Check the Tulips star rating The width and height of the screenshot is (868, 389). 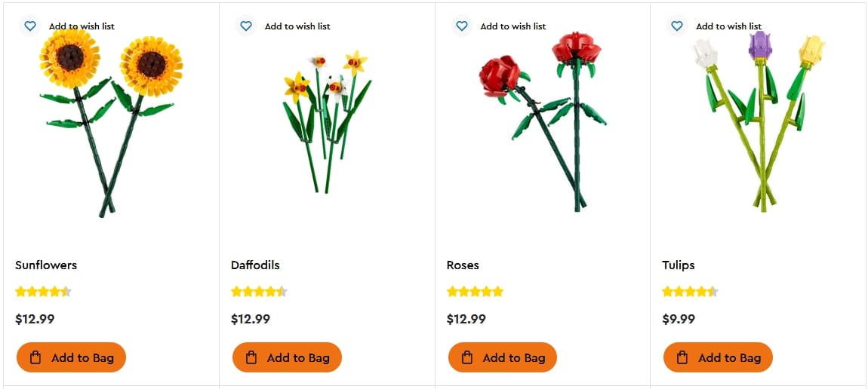pos(690,292)
